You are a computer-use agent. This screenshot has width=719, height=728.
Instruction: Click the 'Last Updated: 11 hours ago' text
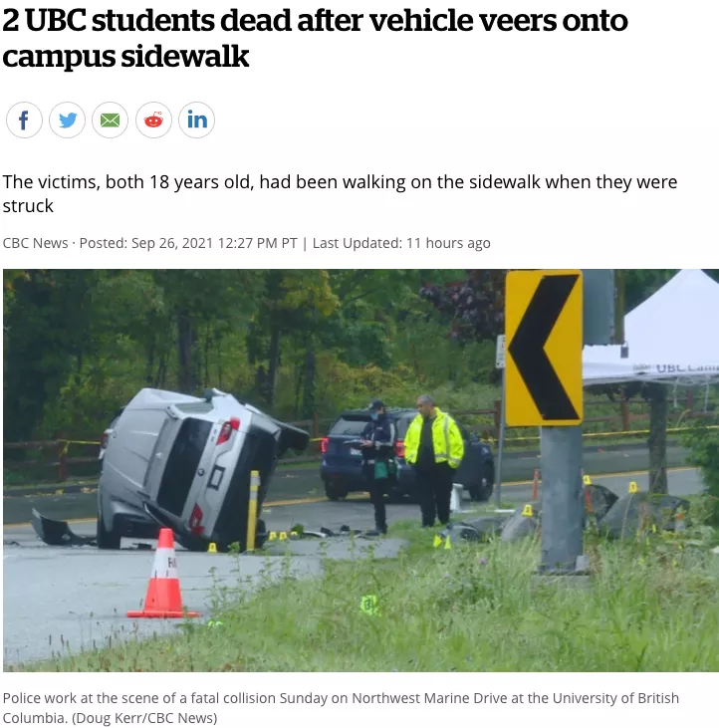tap(401, 243)
